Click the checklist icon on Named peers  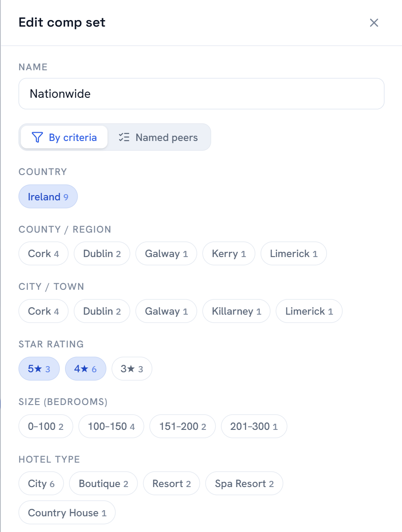point(124,137)
